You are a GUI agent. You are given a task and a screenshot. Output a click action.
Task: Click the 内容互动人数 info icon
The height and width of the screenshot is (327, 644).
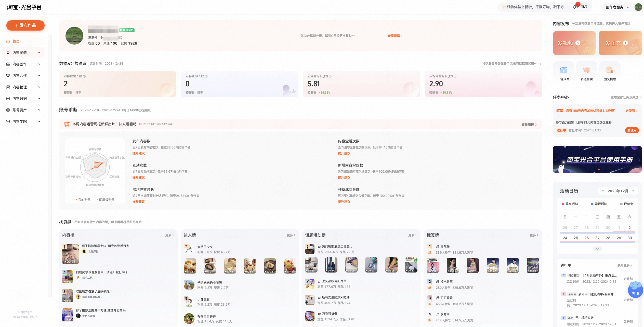click(x=206, y=76)
